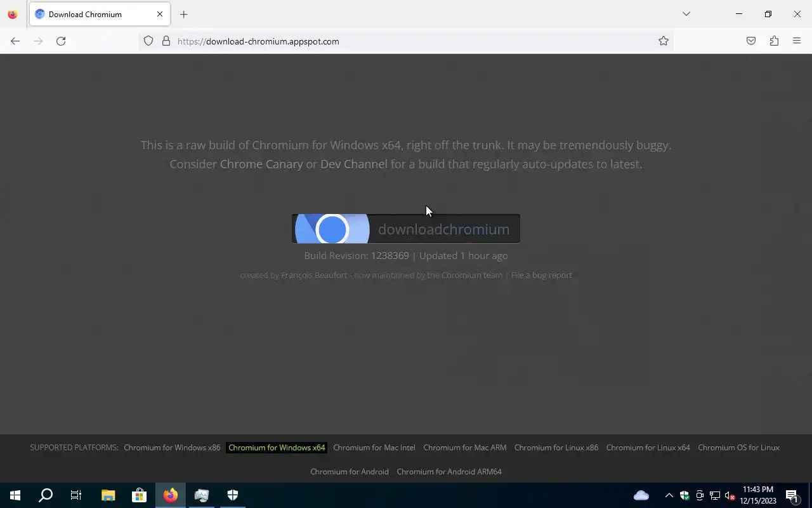Click the download chromium button

pyautogui.click(x=406, y=229)
